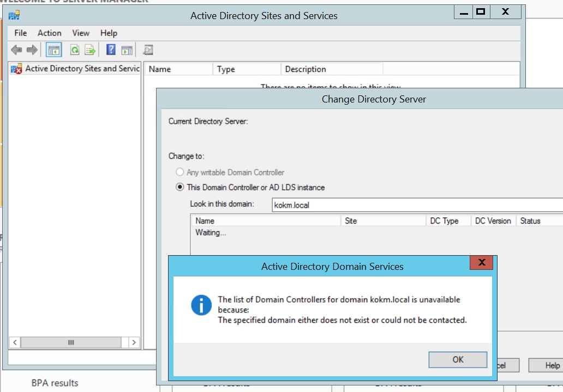Open the Help menu
563x392 pixels.
click(x=109, y=33)
